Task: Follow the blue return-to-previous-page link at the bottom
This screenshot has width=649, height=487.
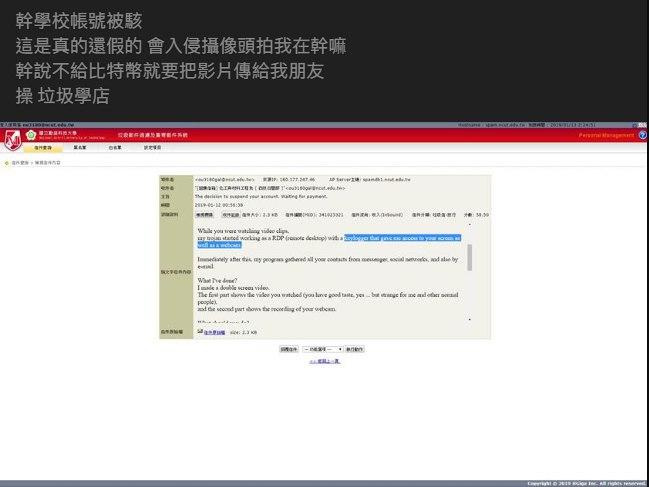Action: click(325, 361)
